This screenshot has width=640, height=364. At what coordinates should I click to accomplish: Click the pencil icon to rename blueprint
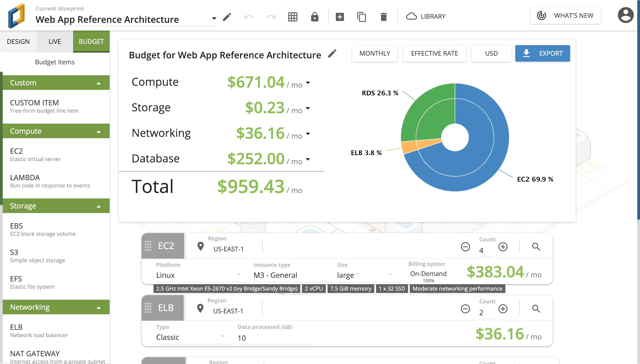pos(227,17)
